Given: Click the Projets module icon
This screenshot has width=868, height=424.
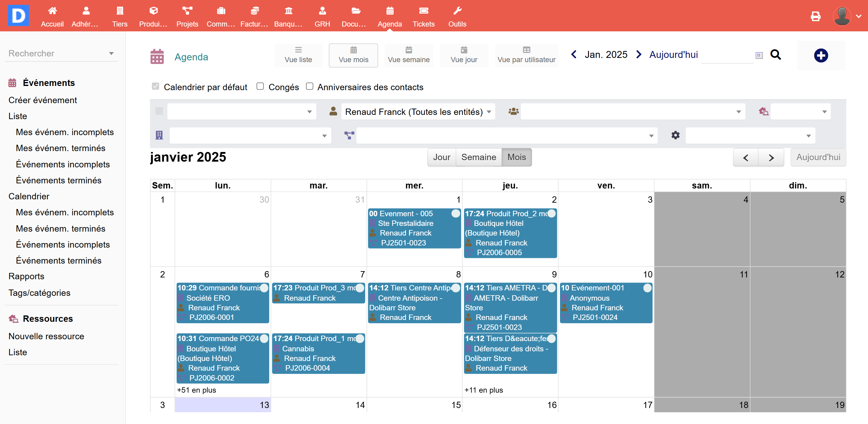Looking at the screenshot, I should (187, 11).
